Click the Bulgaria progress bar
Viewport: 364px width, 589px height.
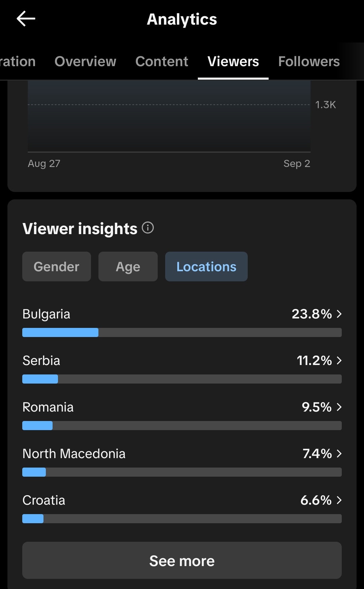point(182,332)
